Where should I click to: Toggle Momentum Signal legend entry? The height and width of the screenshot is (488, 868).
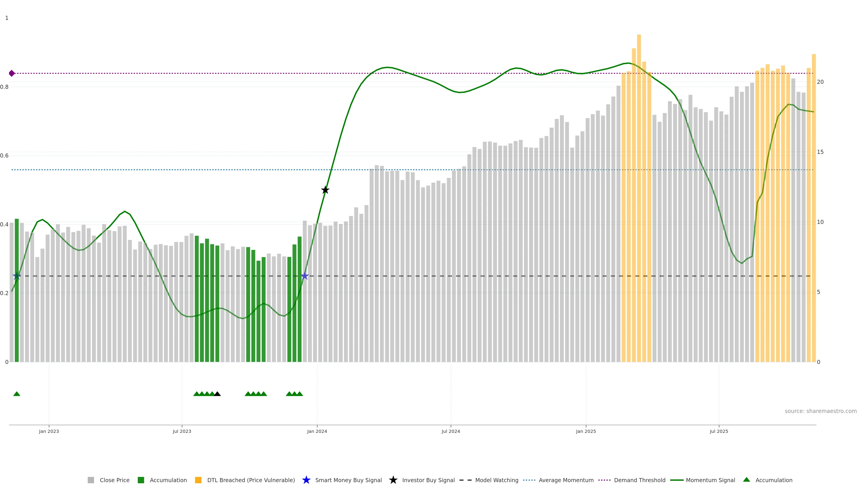pos(710,480)
